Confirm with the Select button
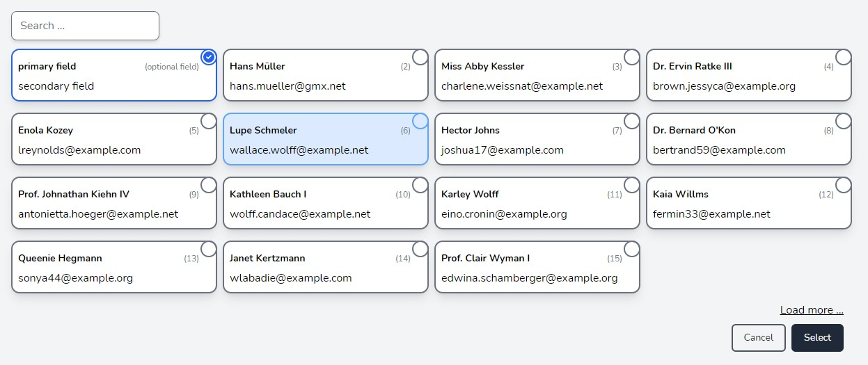Viewport: 868px width, 365px height. (x=816, y=338)
